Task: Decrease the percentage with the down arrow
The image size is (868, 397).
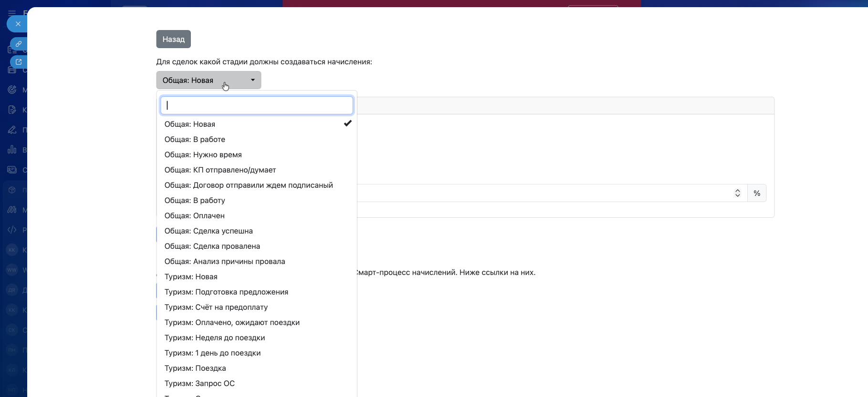Action: click(x=738, y=195)
